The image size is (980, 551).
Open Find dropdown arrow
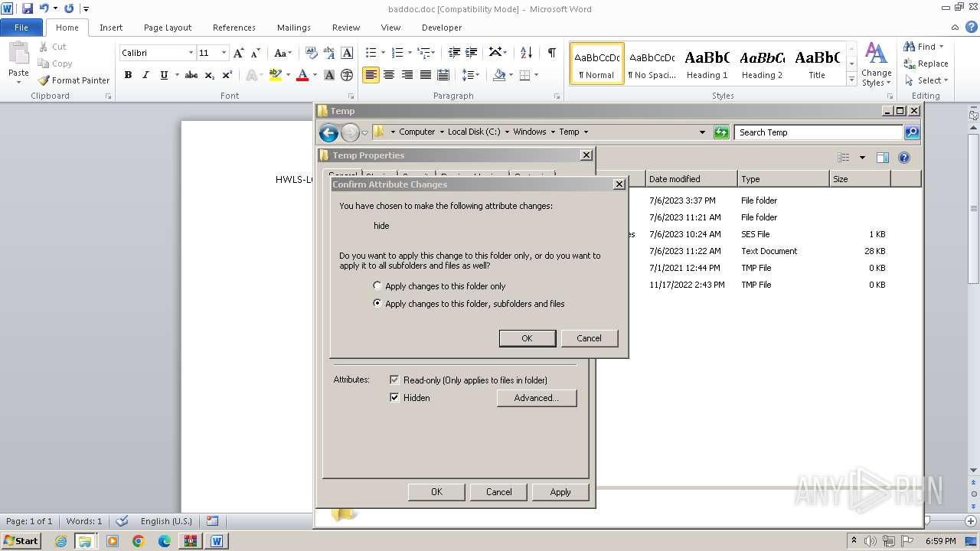tap(941, 47)
